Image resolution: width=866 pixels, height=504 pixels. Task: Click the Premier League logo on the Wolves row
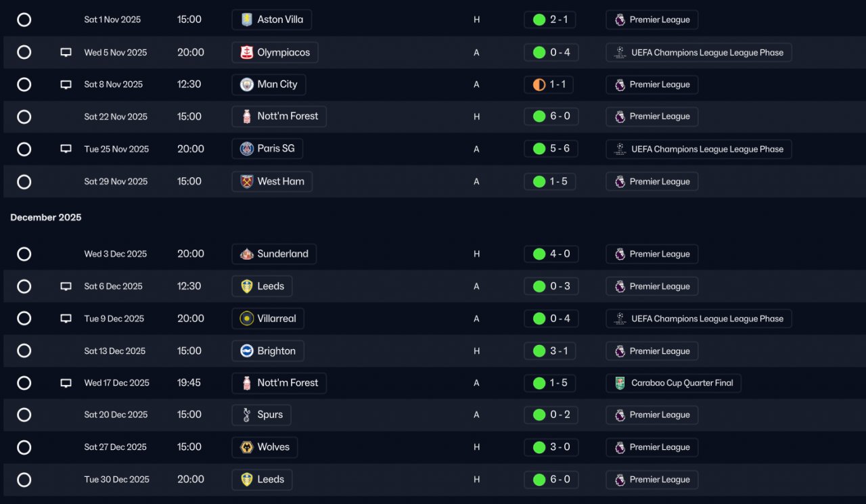click(620, 447)
